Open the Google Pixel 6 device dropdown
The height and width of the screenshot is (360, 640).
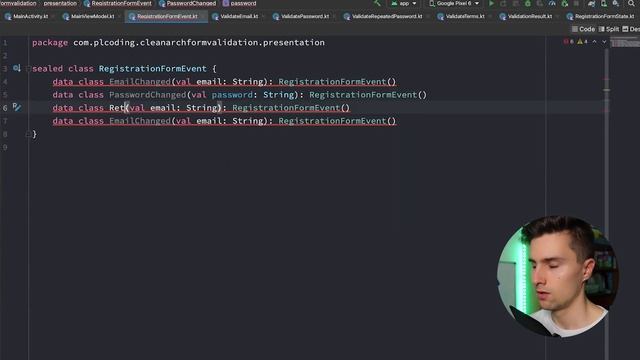454,3
